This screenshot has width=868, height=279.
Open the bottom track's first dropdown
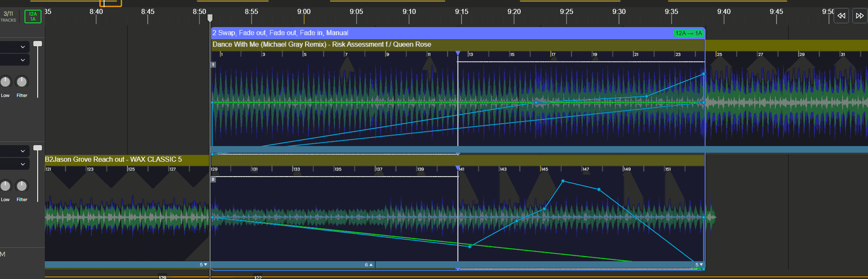[14, 151]
